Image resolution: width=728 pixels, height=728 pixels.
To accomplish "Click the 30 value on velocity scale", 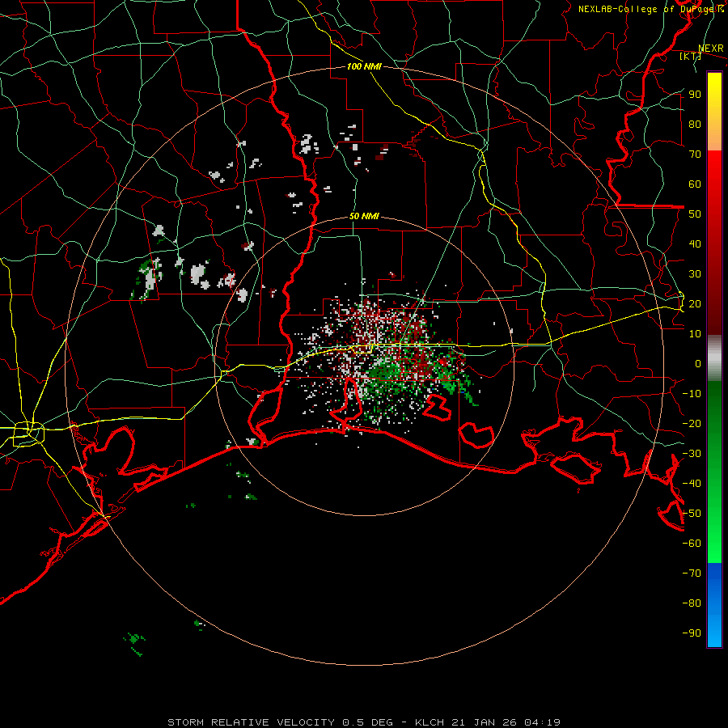I will (695, 274).
